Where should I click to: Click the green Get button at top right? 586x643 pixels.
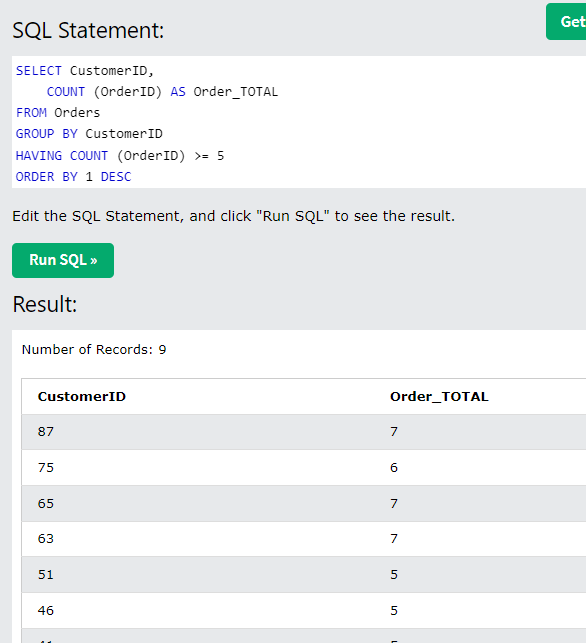(566, 22)
